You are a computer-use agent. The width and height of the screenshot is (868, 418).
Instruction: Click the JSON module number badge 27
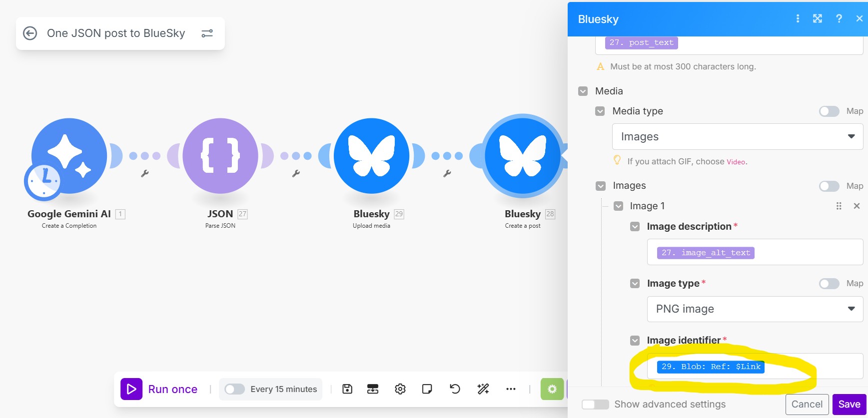(x=242, y=214)
